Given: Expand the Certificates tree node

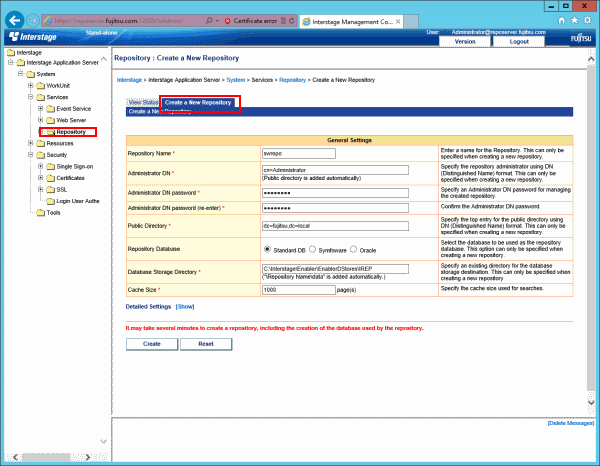Looking at the screenshot, I should point(41,178).
